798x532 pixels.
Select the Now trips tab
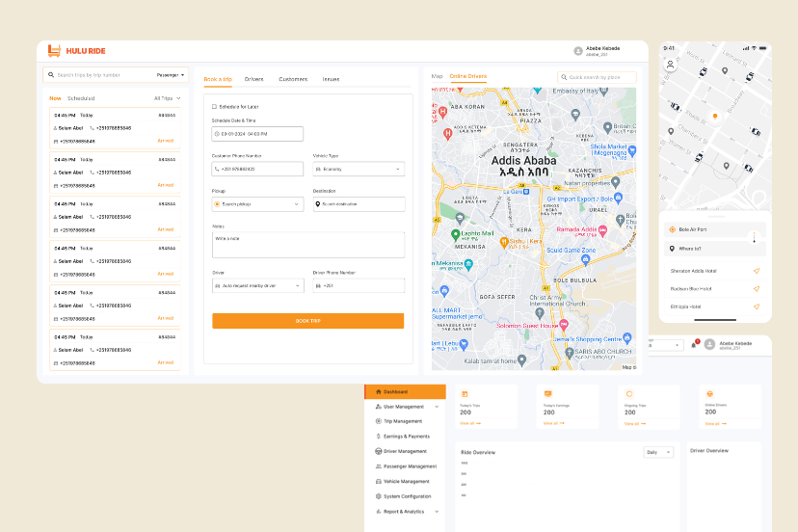(x=55, y=98)
